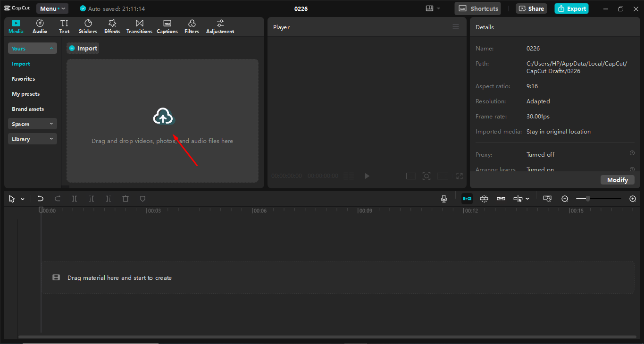Image resolution: width=644 pixels, height=344 pixels.
Task: Expand the Spaces section in sidebar
Action: pyautogui.click(x=32, y=124)
